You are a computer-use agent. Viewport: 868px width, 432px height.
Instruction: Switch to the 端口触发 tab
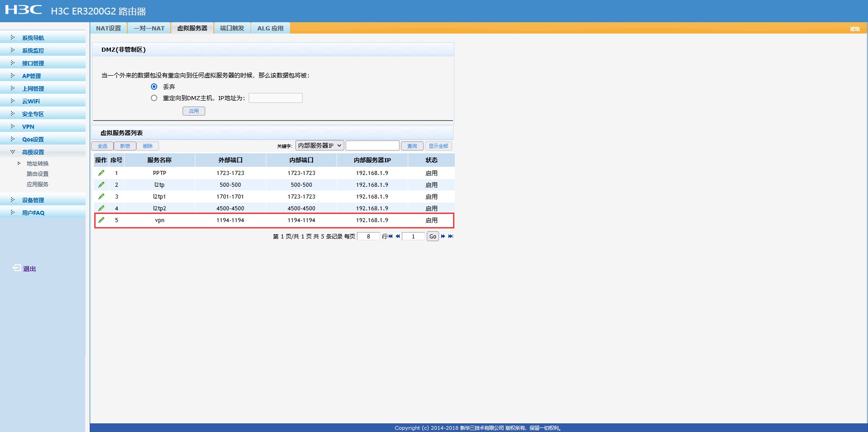click(x=232, y=28)
